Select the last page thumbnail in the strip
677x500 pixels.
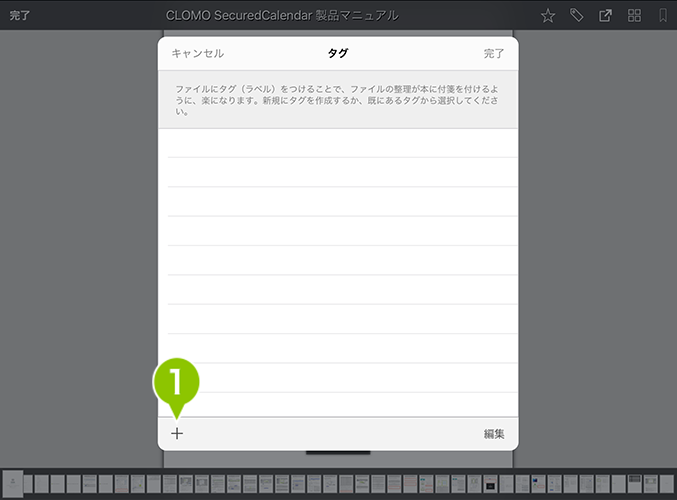click(666, 484)
